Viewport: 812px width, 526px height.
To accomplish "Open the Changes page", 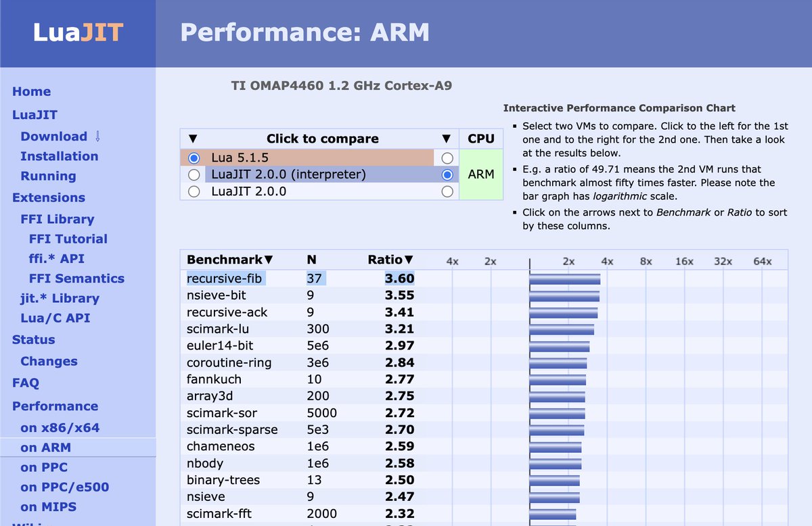I will tap(49, 361).
